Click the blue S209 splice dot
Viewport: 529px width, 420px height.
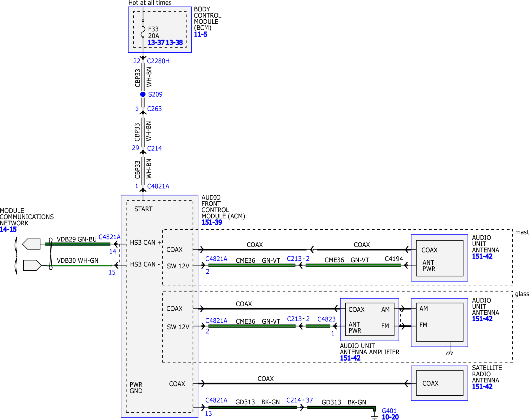(x=143, y=94)
